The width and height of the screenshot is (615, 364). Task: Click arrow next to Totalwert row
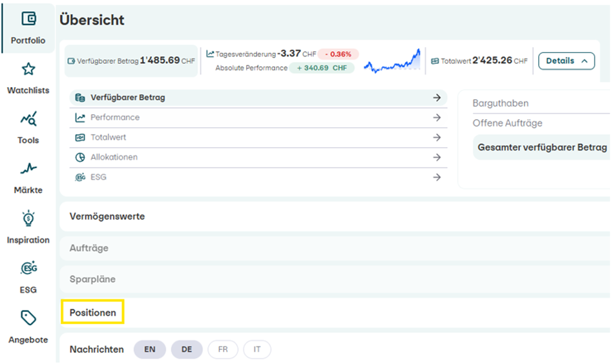tap(437, 137)
